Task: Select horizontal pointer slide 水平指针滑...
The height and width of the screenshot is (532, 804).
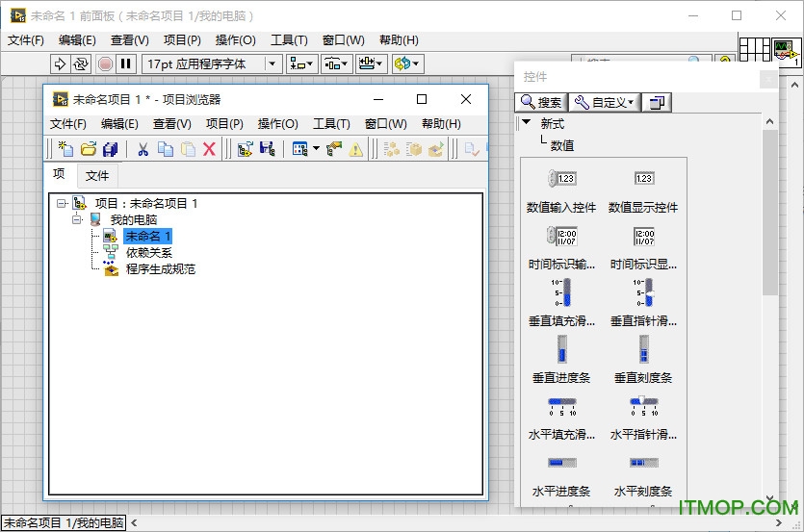Action: [x=643, y=418]
